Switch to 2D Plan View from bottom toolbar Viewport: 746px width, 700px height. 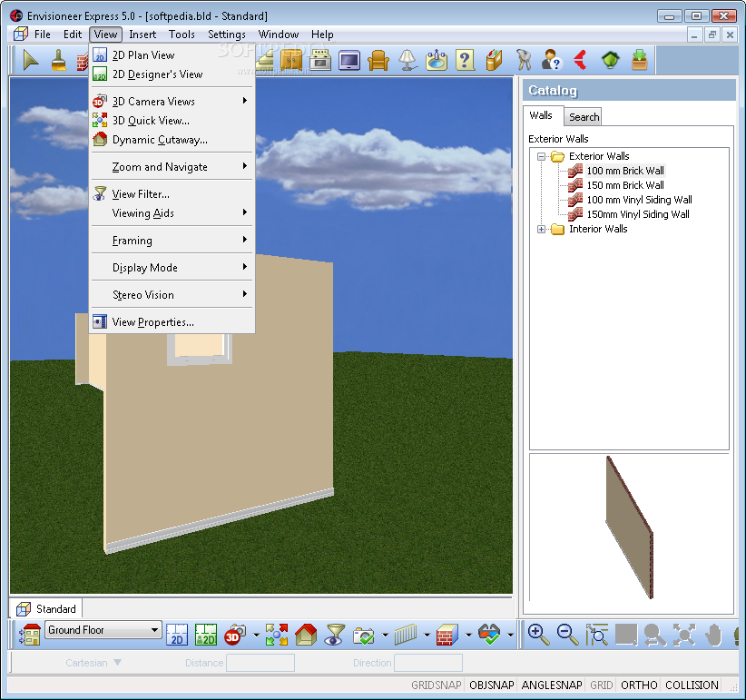(x=177, y=635)
